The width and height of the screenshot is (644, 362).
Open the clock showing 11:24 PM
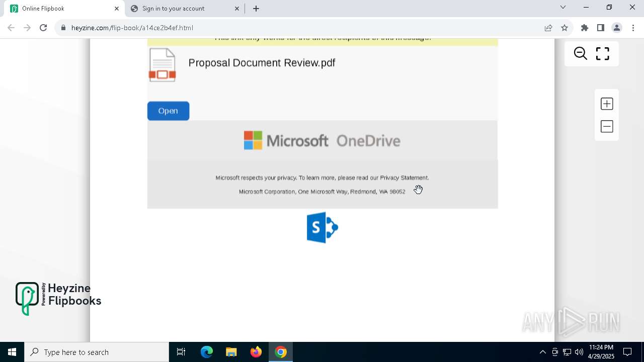point(601,352)
